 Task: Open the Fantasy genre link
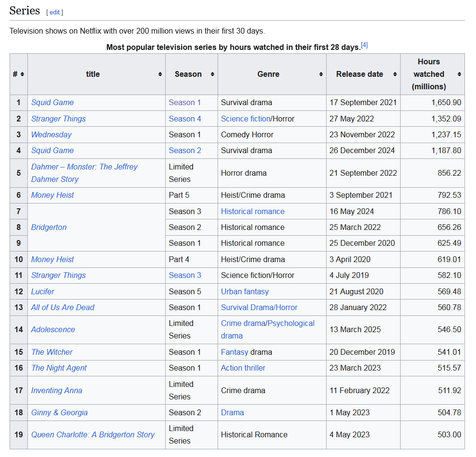235,352
